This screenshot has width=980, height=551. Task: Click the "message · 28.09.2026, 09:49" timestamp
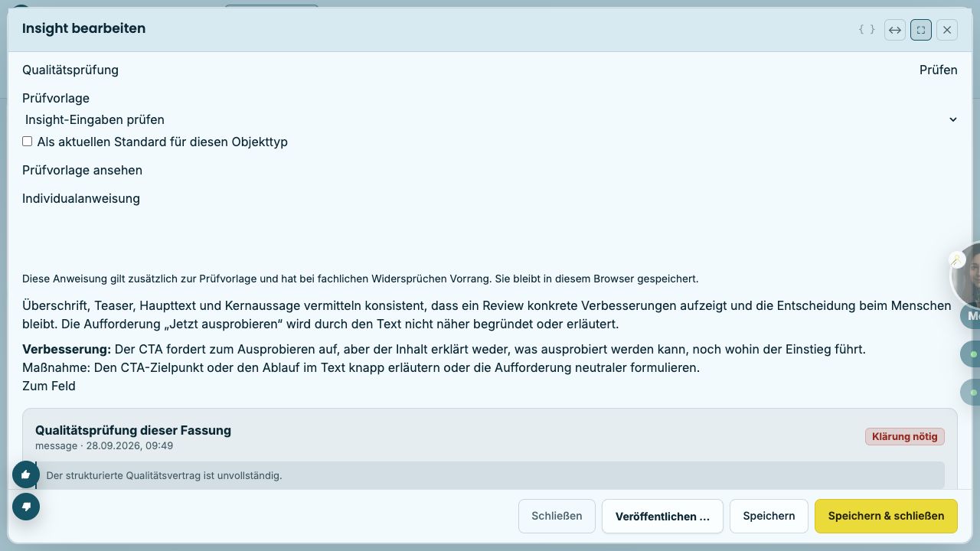(104, 445)
